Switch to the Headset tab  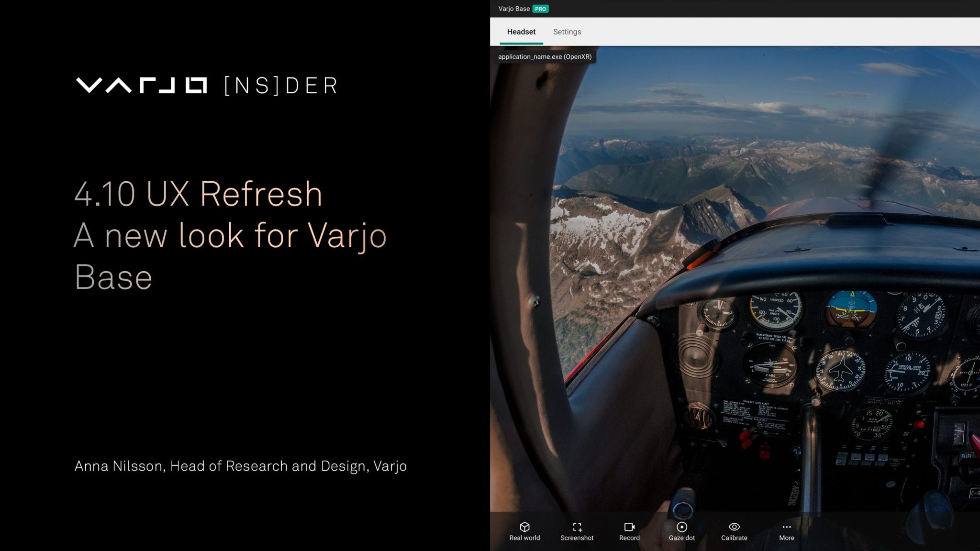tap(522, 32)
